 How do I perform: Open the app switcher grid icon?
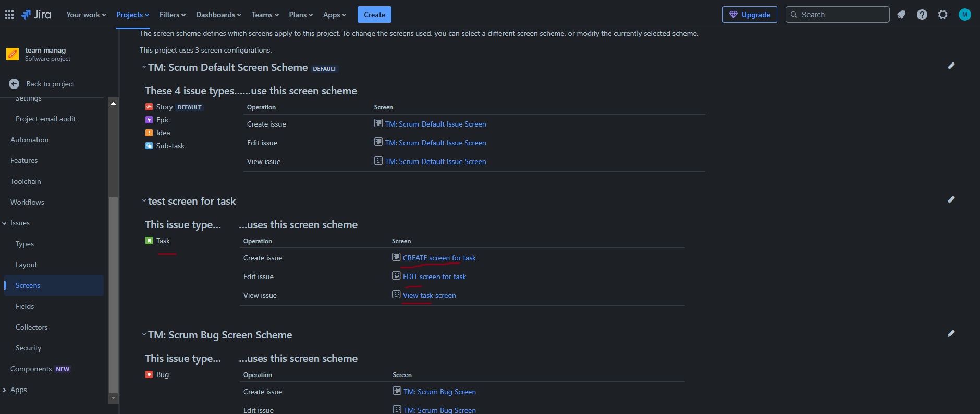(9, 15)
